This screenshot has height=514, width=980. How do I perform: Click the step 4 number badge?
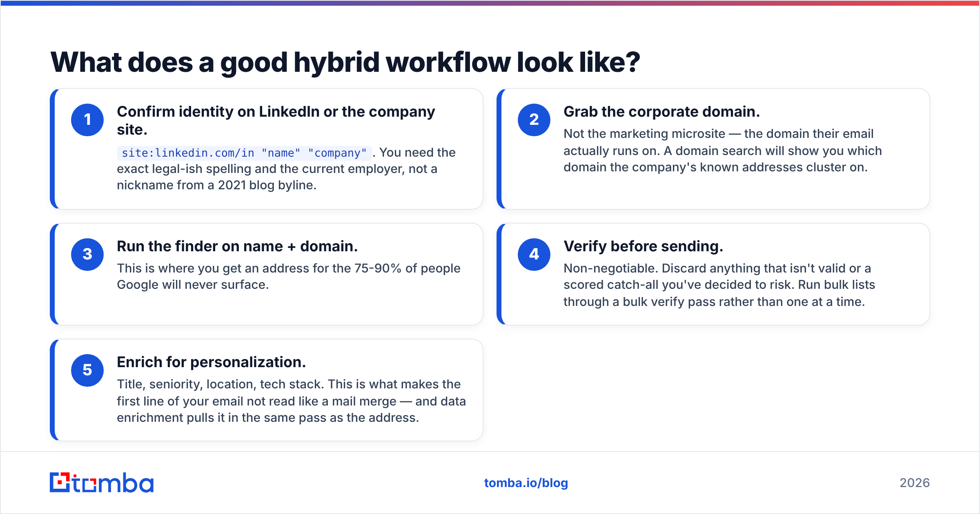coord(534,254)
